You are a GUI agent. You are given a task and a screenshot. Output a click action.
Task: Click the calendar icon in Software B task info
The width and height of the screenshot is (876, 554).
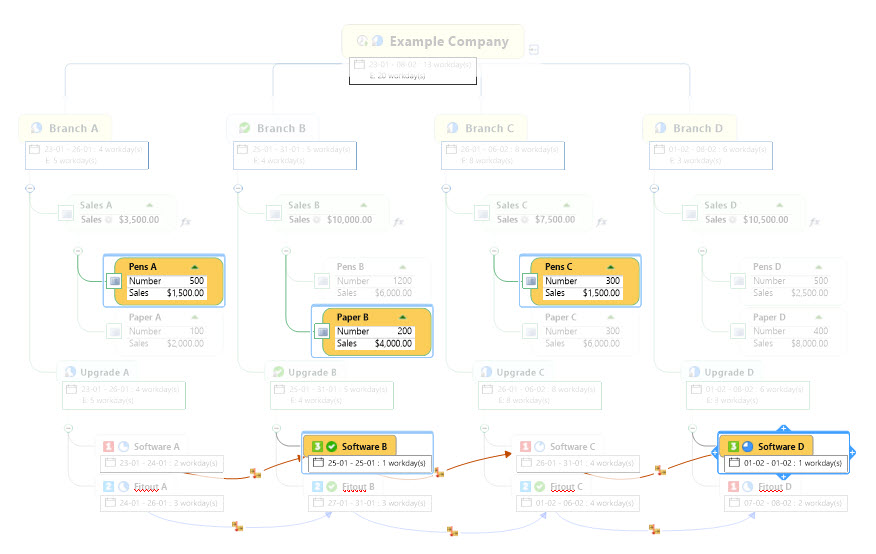click(318, 464)
